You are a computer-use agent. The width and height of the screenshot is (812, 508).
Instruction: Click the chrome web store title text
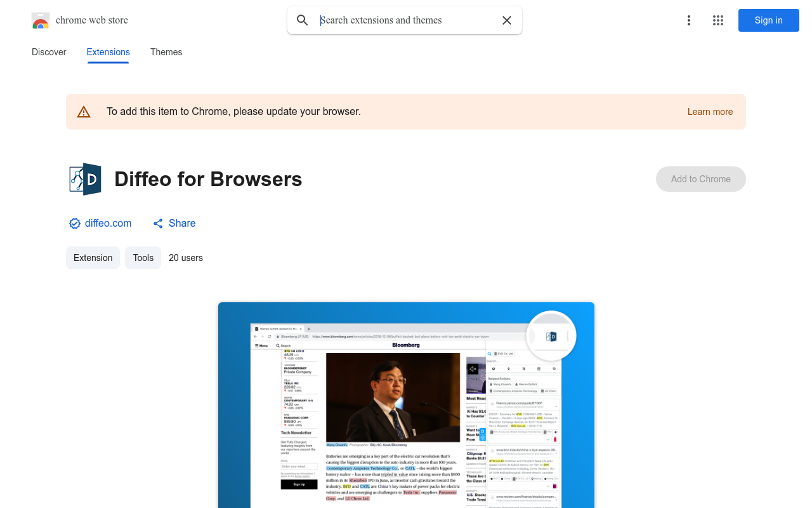[92, 20]
